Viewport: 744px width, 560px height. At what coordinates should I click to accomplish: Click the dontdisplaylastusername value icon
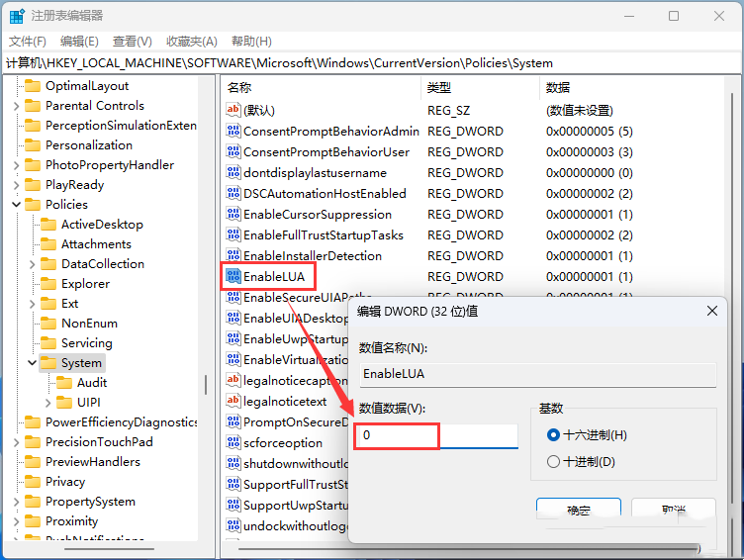(x=232, y=172)
